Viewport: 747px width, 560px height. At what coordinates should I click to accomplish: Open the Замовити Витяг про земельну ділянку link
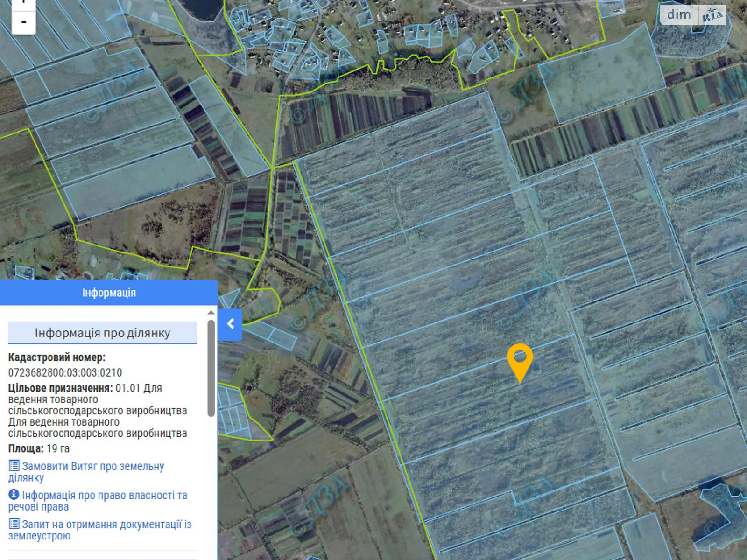[93, 467]
